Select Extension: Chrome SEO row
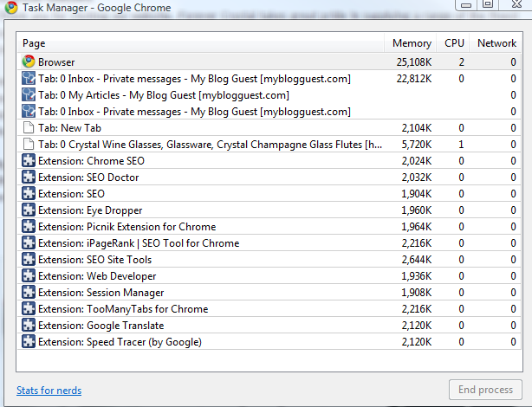The width and height of the screenshot is (532, 407). pos(269,161)
